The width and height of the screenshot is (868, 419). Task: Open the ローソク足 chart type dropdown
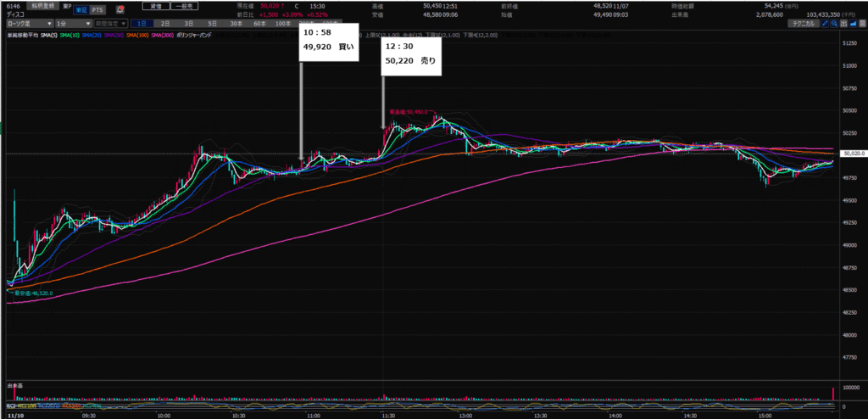click(x=29, y=24)
